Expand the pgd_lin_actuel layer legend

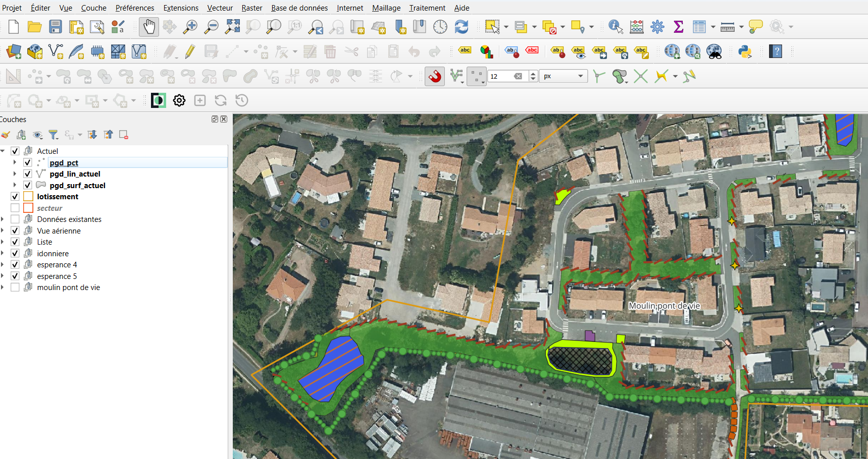[15, 174]
